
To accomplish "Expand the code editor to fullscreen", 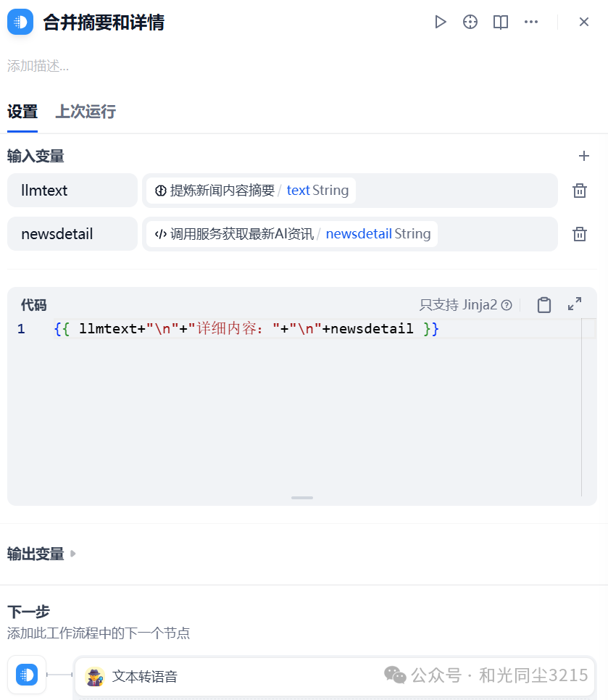I will (575, 304).
